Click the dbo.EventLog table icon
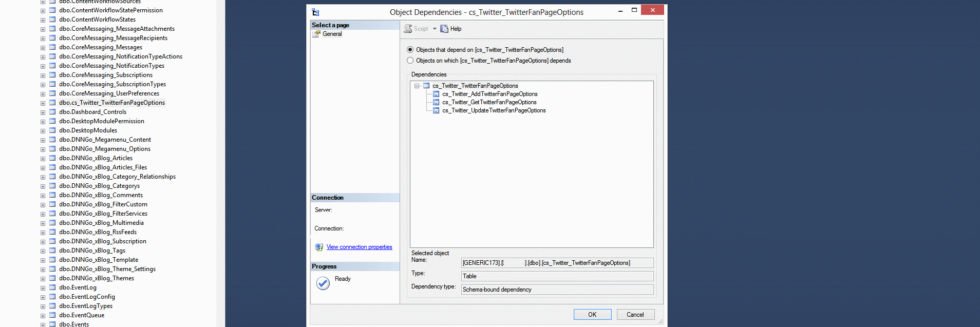The width and height of the screenshot is (980, 327). coord(52,287)
